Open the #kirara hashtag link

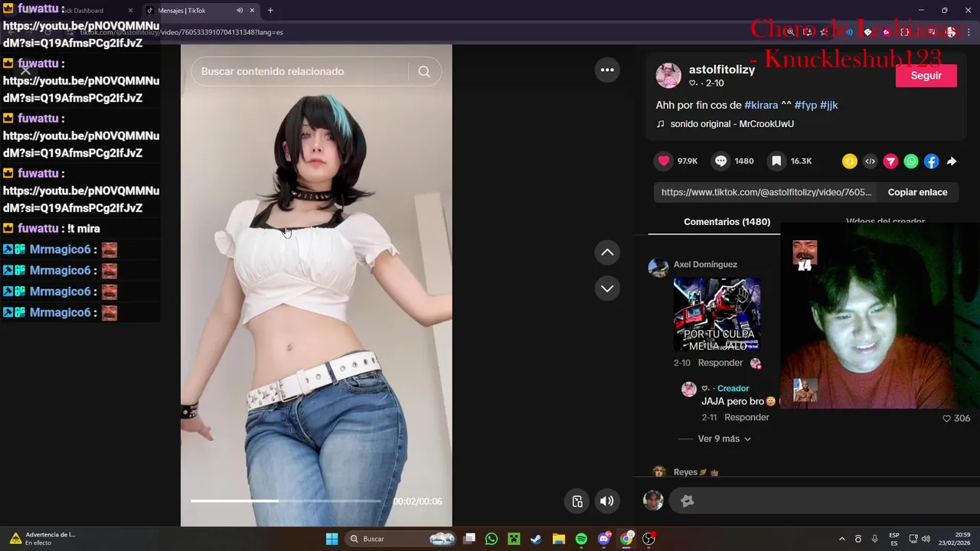click(761, 105)
